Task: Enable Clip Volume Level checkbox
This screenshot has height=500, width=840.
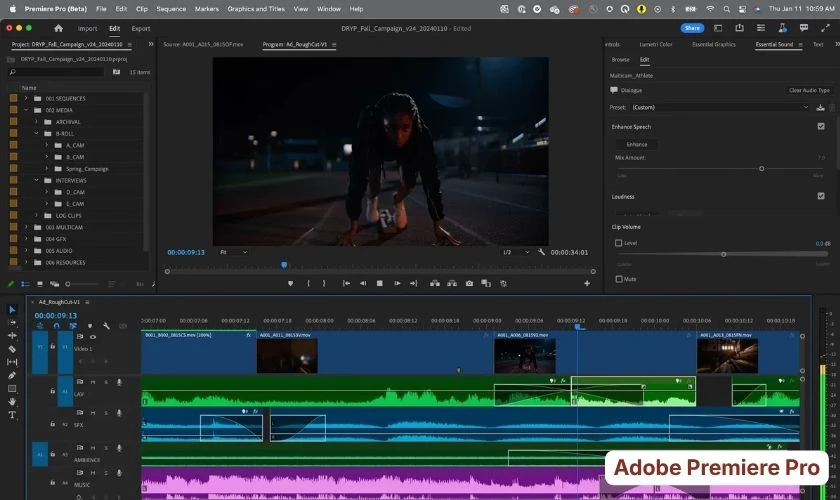Action: (619, 243)
